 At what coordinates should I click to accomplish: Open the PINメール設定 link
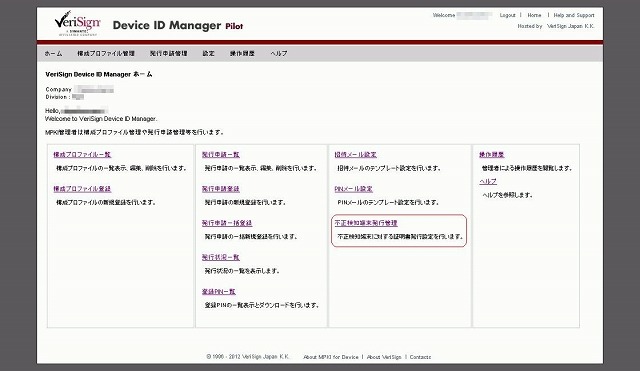[353, 189]
